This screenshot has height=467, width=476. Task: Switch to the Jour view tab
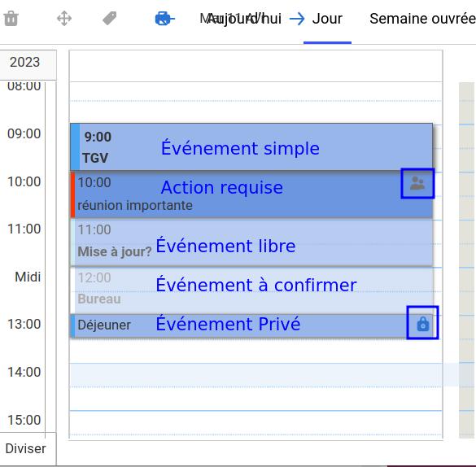click(x=327, y=19)
